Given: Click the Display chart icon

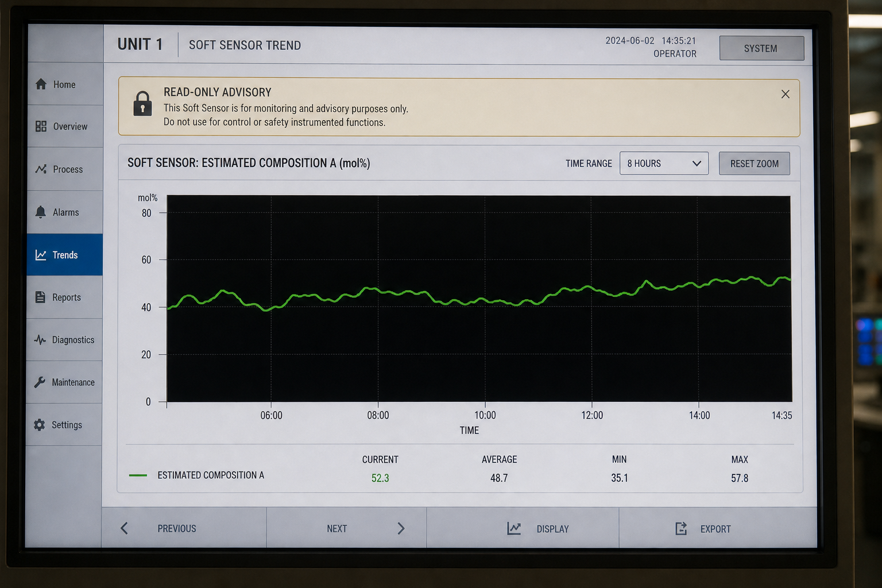Looking at the screenshot, I should [x=514, y=528].
